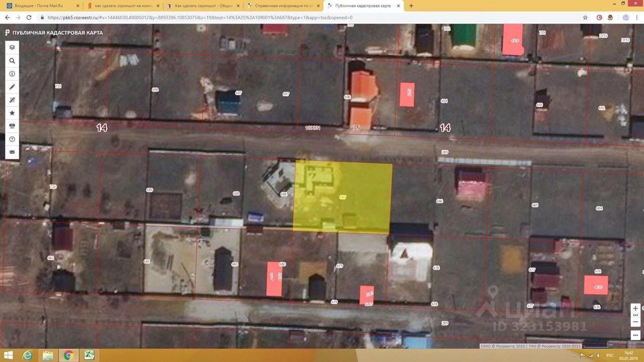Zoom out on the map with minus
This screenshot has width=644, height=362.
point(636,321)
